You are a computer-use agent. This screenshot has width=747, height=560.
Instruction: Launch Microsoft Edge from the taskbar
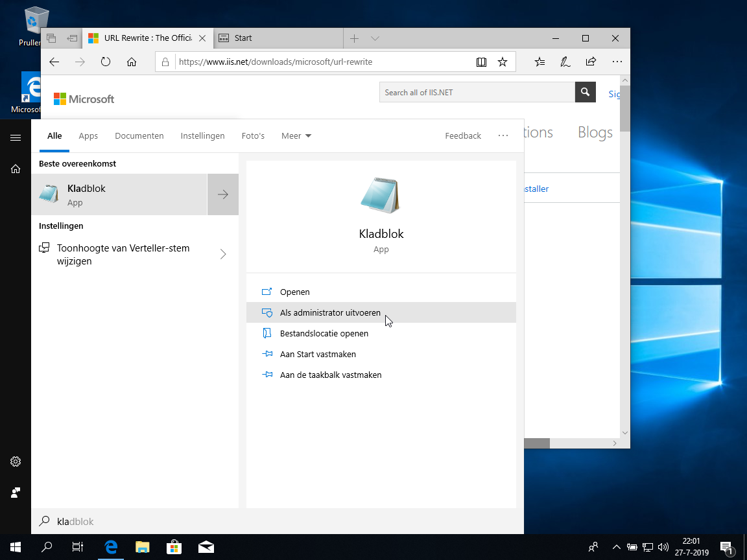point(111,546)
